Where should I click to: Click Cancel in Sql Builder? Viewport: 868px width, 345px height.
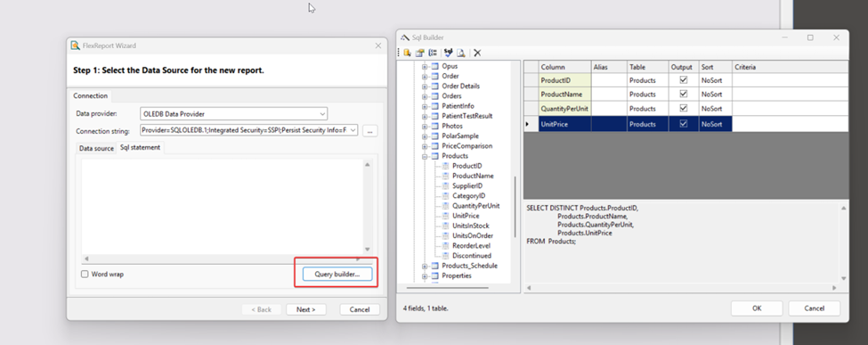tap(815, 308)
